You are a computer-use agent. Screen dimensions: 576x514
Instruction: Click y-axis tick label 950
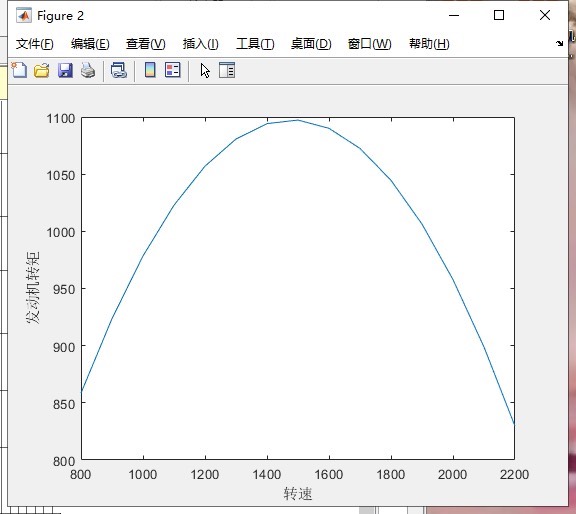pos(64,289)
